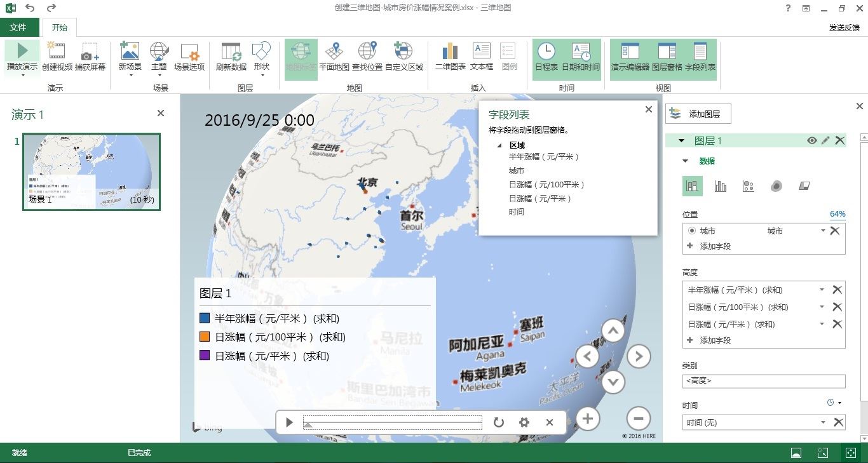The height and width of the screenshot is (463, 868).
Task: Close the 演示 1 tour editor pane
Action: click(x=161, y=113)
